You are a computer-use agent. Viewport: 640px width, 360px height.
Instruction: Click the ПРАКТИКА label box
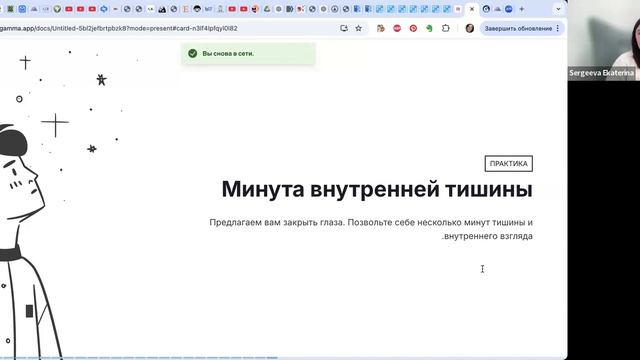coord(509,164)
